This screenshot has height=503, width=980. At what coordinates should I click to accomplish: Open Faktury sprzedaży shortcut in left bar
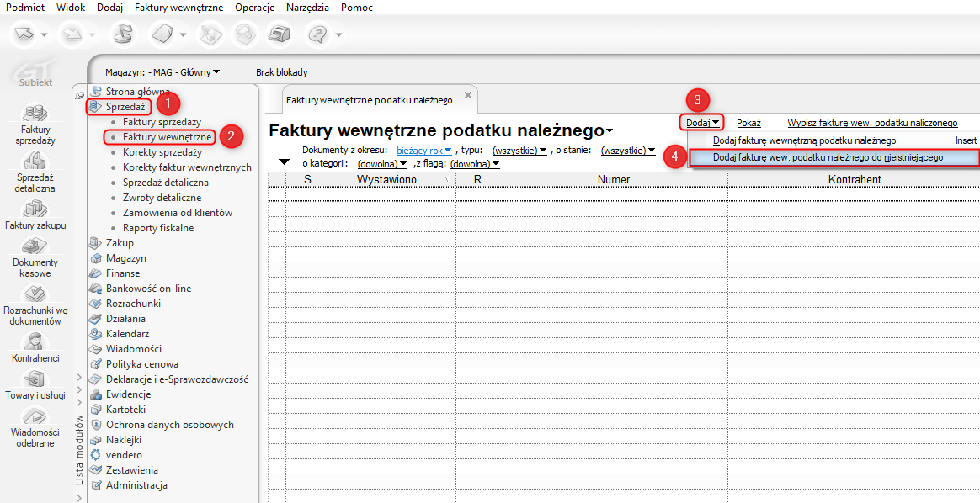tap(35, 124)
